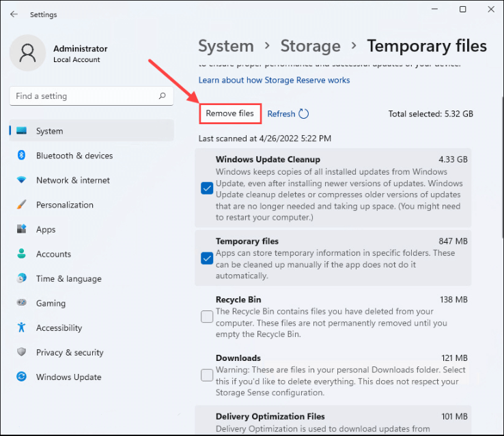Click the Time & language globe icon
This screenshot has width=504, height=436.
point(22,278)
